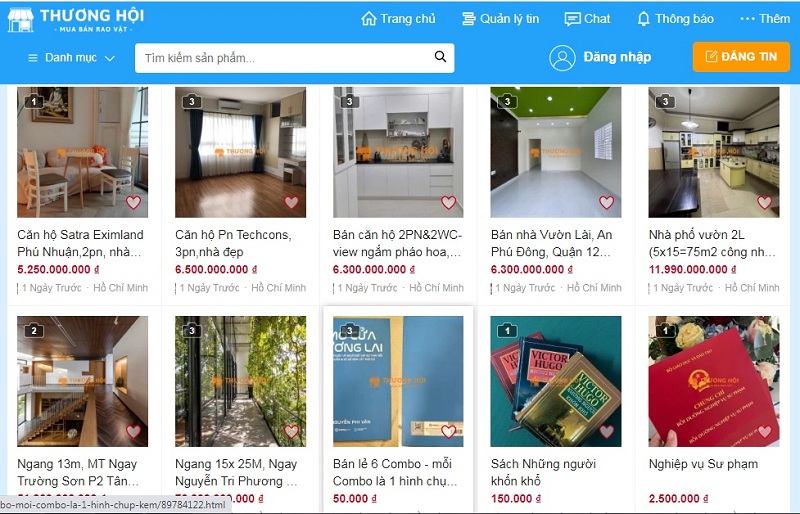The image size is (800, 514).
Task: Open the Thêm more menu
Action: point(765,19)
